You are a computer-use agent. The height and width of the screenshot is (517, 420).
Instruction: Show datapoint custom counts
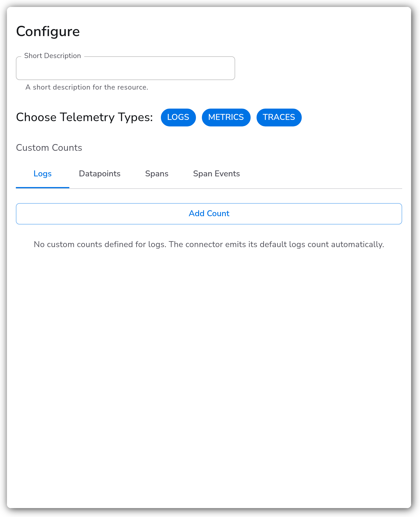click(x=99, y=174)
